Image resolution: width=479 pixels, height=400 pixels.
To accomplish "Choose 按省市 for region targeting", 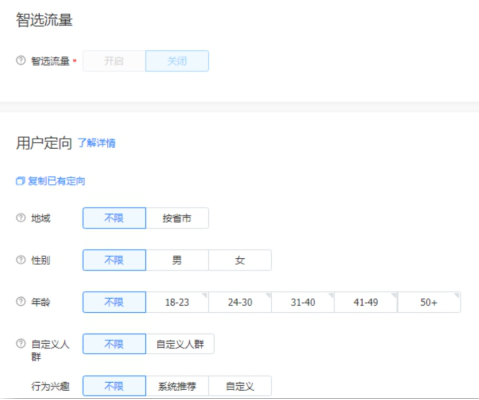I will pyautogui.click(x=177, y=218).
